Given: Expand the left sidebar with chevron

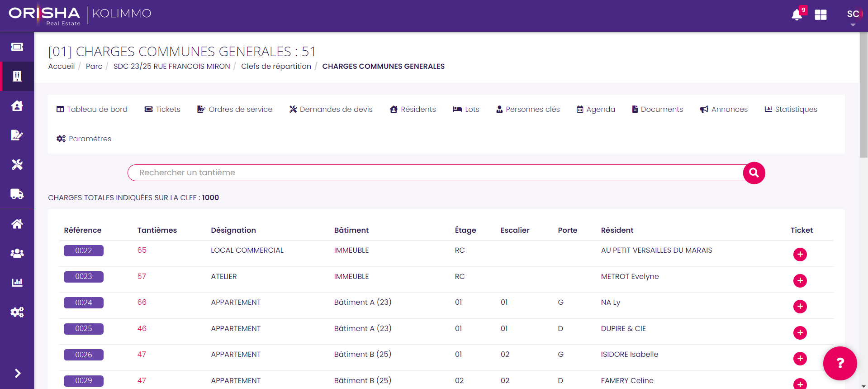Looking at the screenshot, I should coord(18,373).
